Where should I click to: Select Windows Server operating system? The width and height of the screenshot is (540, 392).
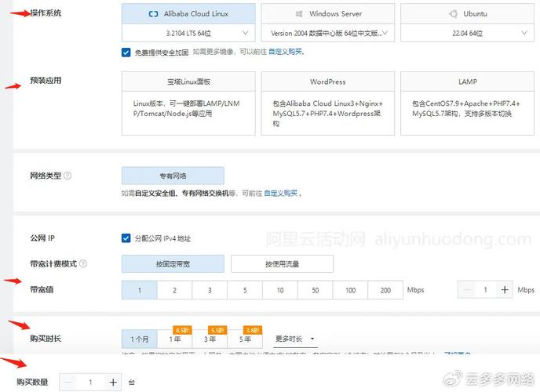click(328, 14)
